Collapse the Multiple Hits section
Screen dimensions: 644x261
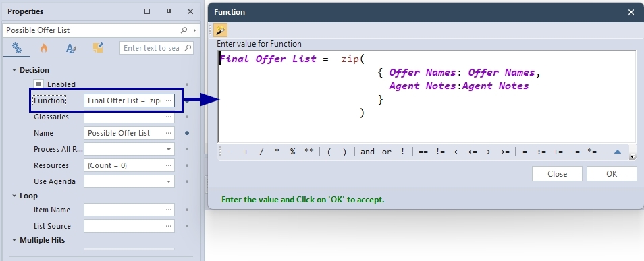pyautogui.click(x=14, y=241)
